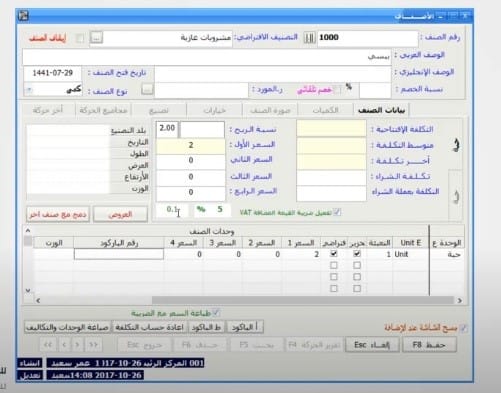Click lower arrow icon beside purchase cost

click(456, 197)
